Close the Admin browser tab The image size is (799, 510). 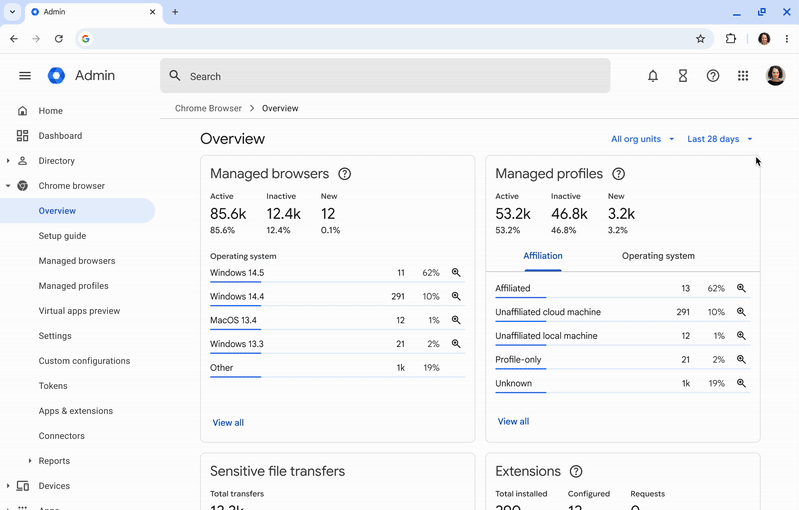click(x=152, y=12)
